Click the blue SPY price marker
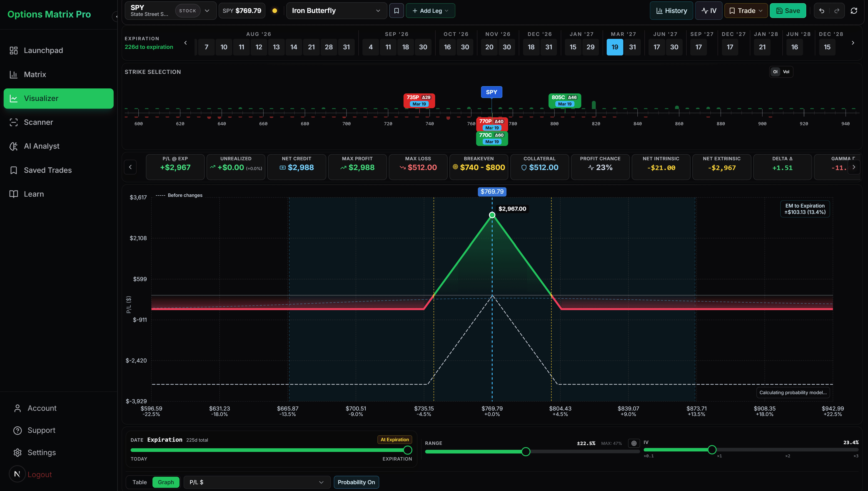This screenshot has height=491, width=868. point(491,92)
